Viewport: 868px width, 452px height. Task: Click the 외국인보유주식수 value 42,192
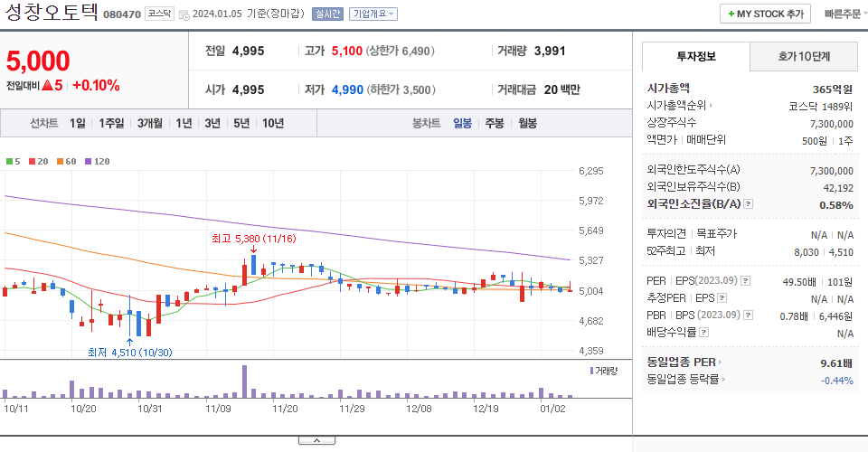[x=838, y=188]
